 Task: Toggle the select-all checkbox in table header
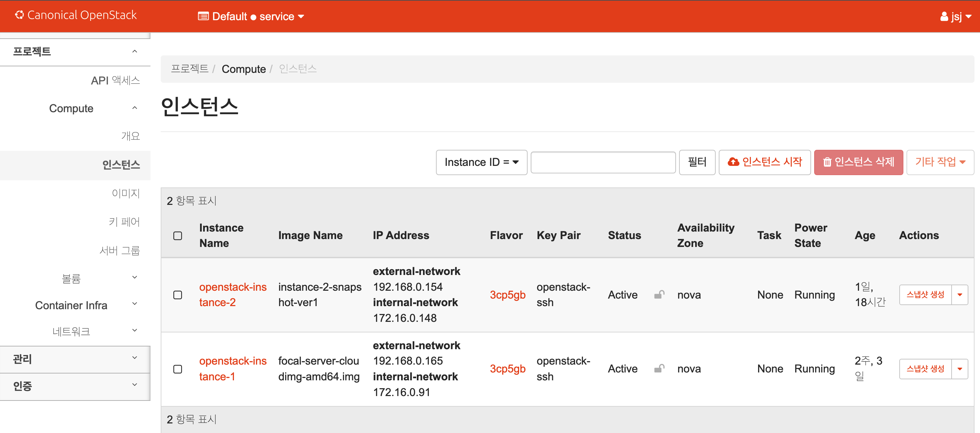point(178,236)
